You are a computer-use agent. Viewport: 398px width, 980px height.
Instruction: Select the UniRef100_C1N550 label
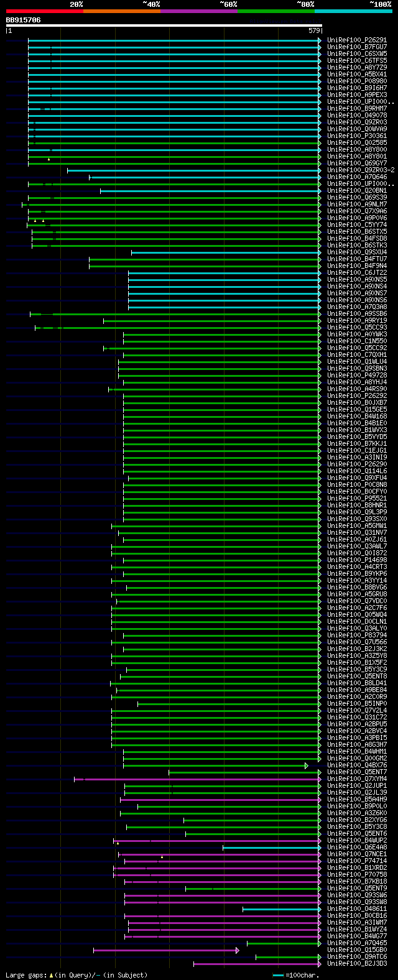point(357,341)
